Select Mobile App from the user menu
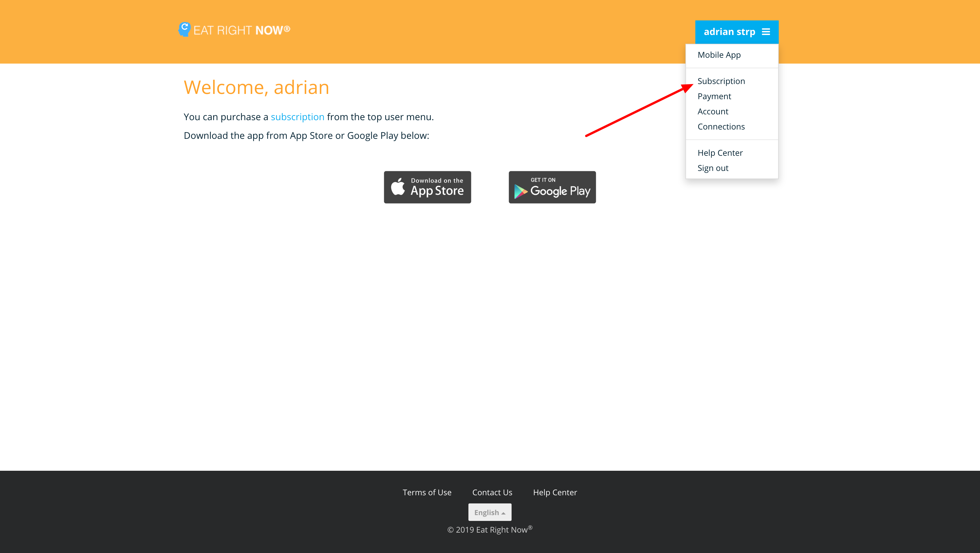 coord(719,55)
